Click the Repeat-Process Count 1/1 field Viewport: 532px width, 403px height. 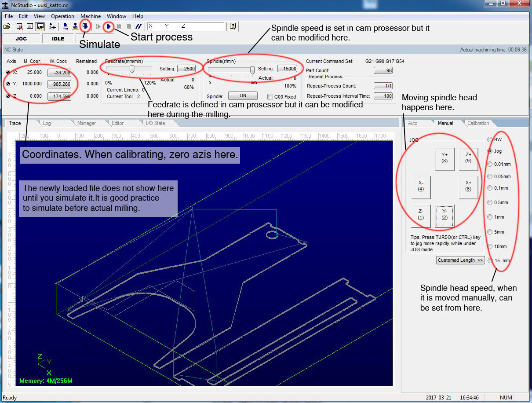tap(383, 86)
